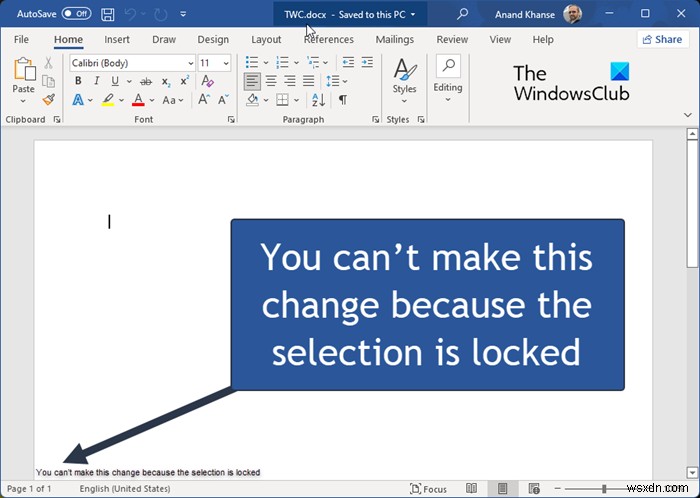Viewport: 700px width, 498px height.
Task: Click Focus mode in status bar
Action: coord(428,489)
